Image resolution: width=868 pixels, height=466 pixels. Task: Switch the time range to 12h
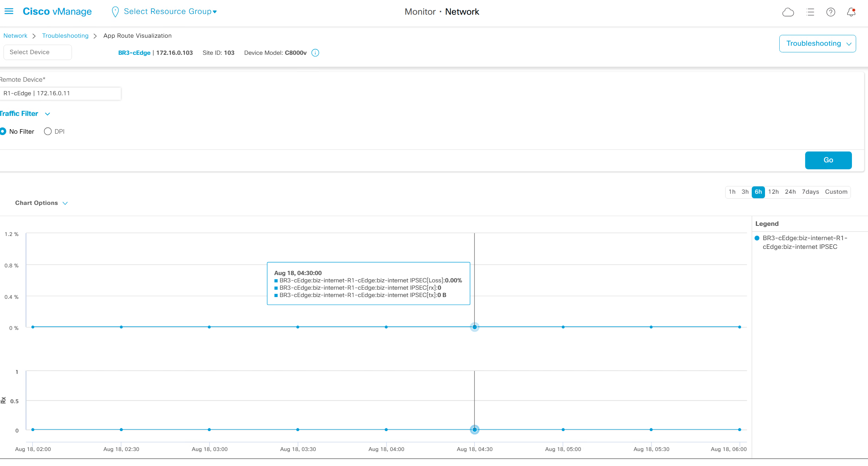pyautogui.click(x=773, y=192)
